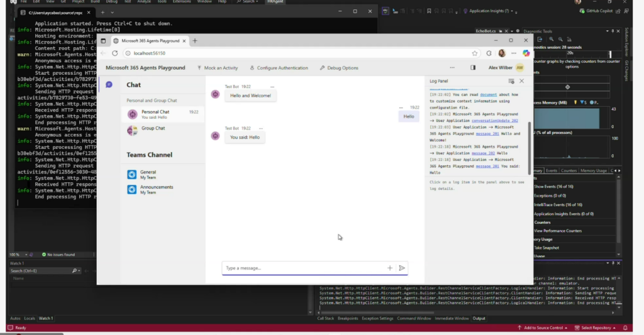Open the Copilot icon in Edge toolbar
Viewport: 644px width, 335px height.
tap(526, 53)
